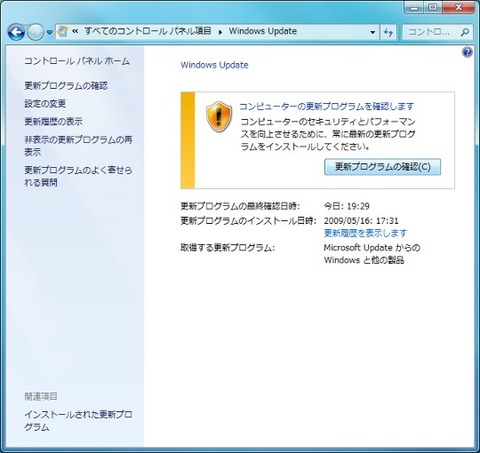
Task: Open 更新プログラムの確認 in sidebar
Action: pos(66,86)
